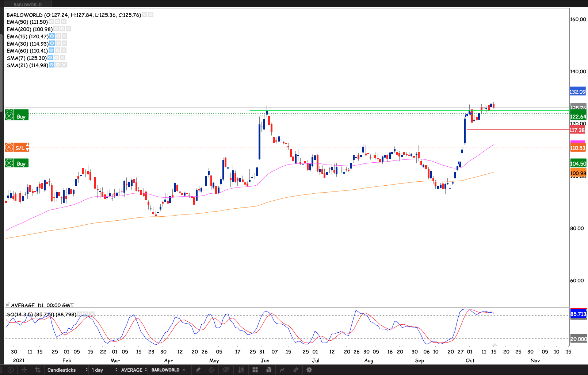Viewport: 588px width, 375px height.
Task: Click the upper green Buy order label
Action: point(21,117)
